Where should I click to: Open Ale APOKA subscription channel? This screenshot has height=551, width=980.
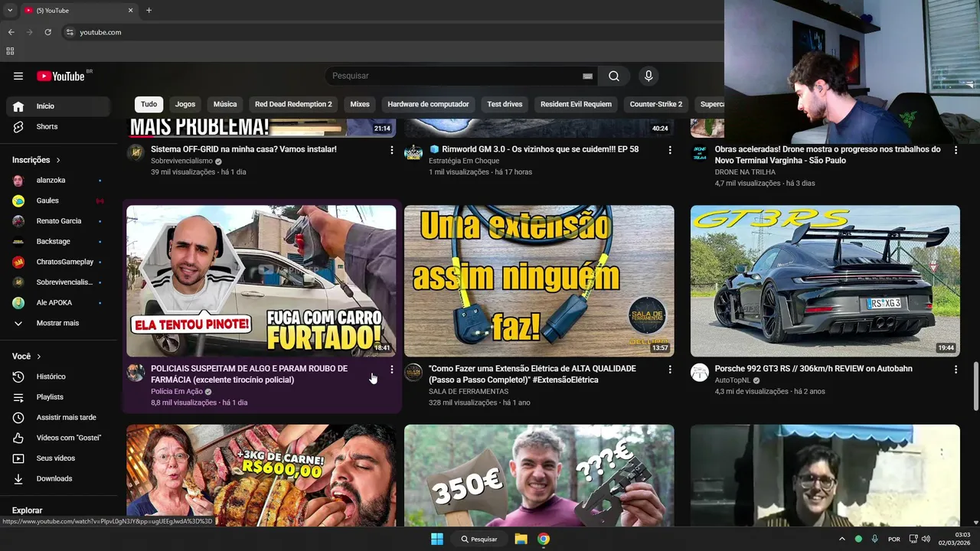[58, 302]
